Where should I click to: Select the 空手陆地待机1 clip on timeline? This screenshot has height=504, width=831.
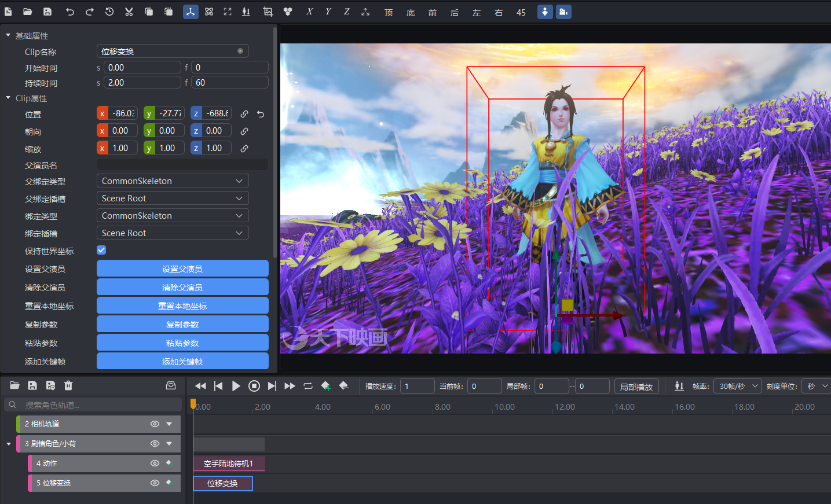(229, 463)
